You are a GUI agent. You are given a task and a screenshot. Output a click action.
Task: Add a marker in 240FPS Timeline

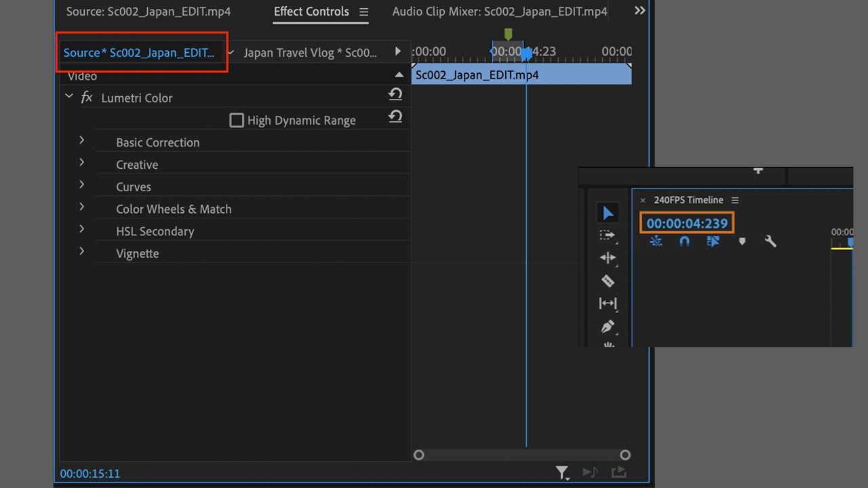(x=742, y=241)
